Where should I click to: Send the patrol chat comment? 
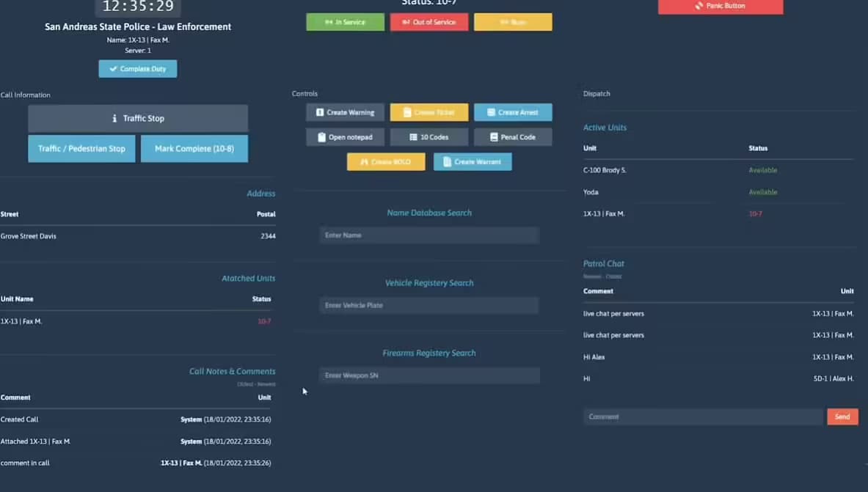click(842, 416)
